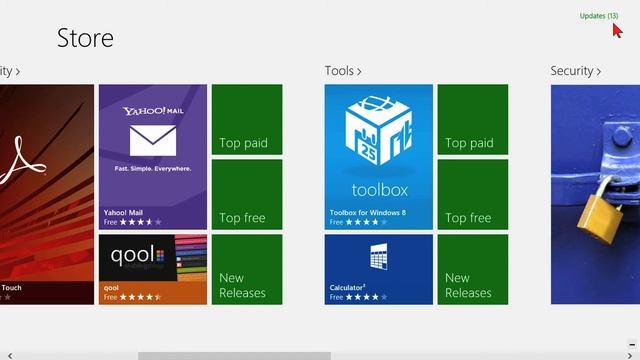Viewport: 640px width, 360px height.
Task: Open the Yahoo! Mail app tile
Action: click(153, 157)
